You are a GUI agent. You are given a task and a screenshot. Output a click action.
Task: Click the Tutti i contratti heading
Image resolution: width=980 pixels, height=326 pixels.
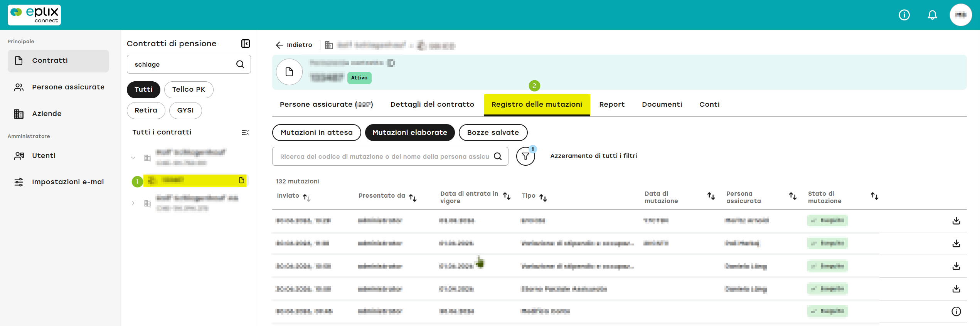[162, 132]
